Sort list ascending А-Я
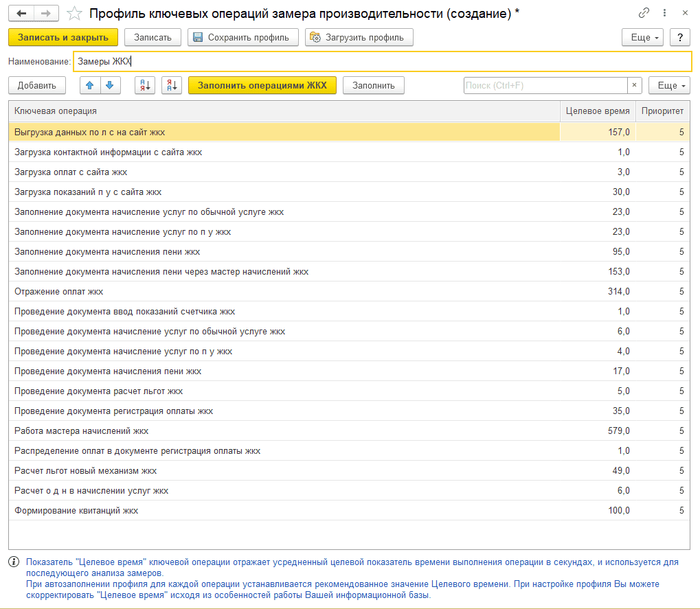 click(145, 85)
